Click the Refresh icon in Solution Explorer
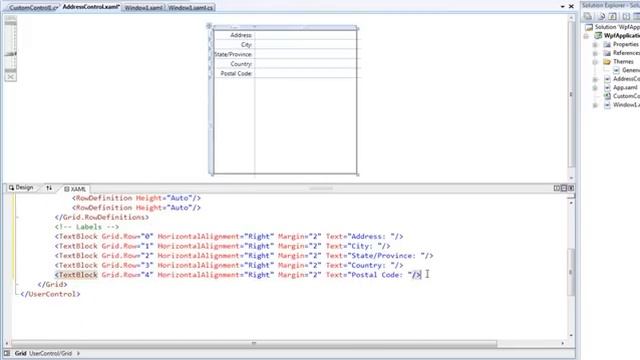The image size is (640, 360). 613,16
